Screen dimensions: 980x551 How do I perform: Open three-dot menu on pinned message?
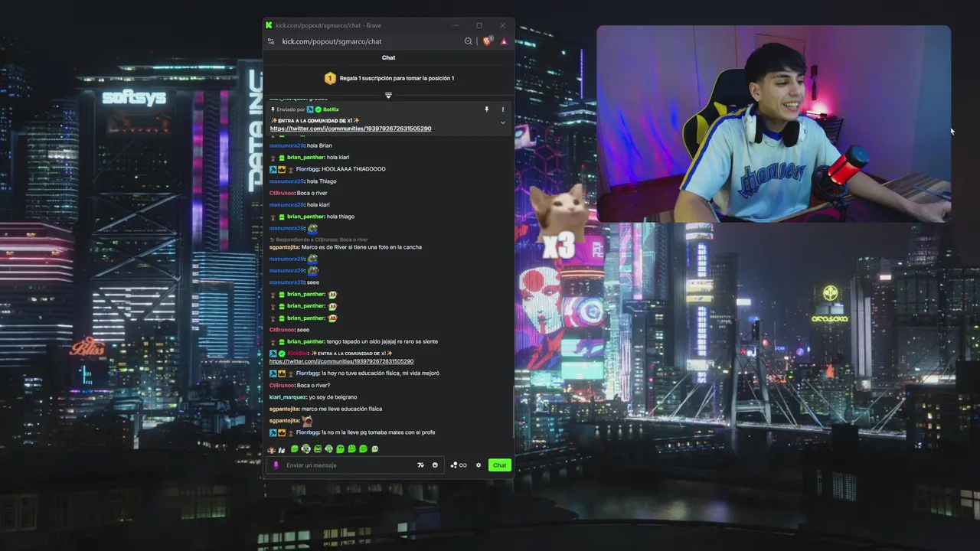[503, 109]
